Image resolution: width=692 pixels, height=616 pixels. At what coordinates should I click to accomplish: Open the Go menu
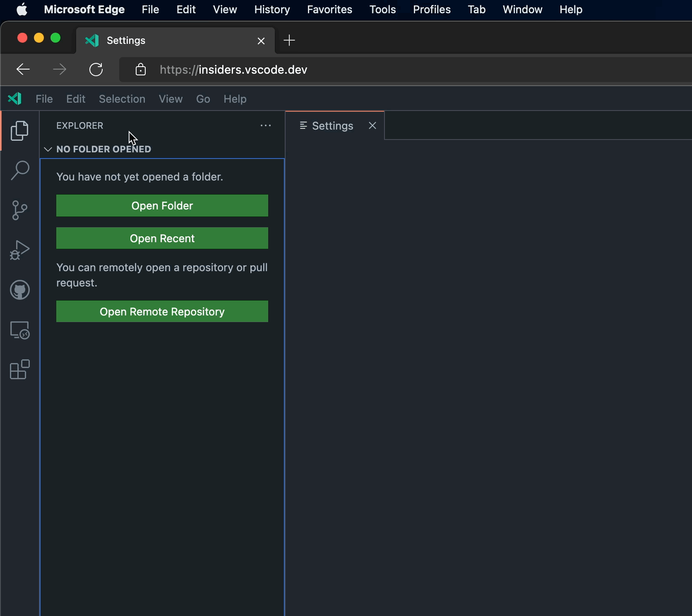[x=203, y=99]
